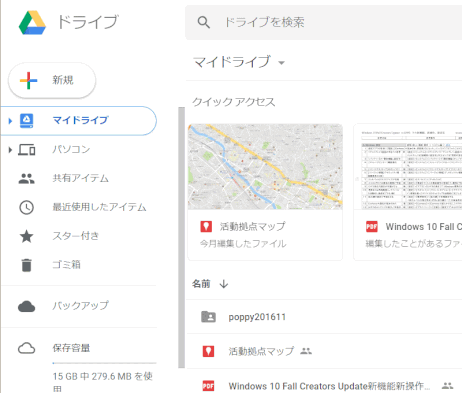
Task: Click the 新規 button
Action: pyautogui.click(x=52, y=80)
